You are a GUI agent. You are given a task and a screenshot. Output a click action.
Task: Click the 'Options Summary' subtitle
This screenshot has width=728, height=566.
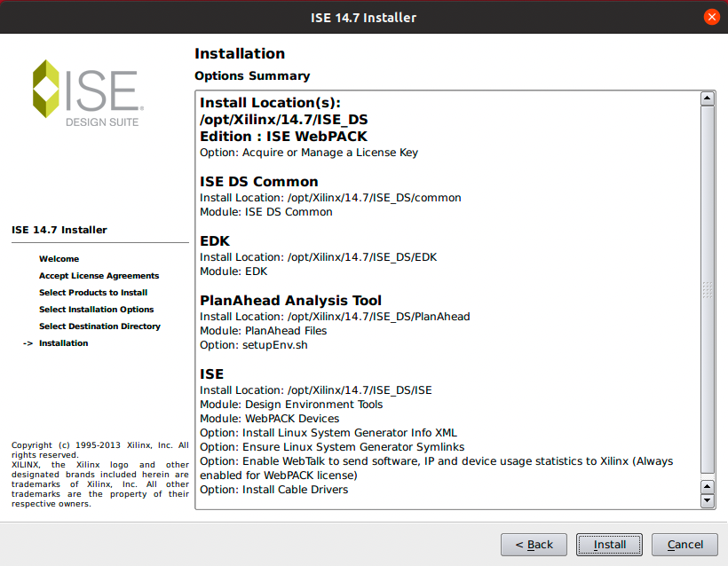(x=252, y=76)
